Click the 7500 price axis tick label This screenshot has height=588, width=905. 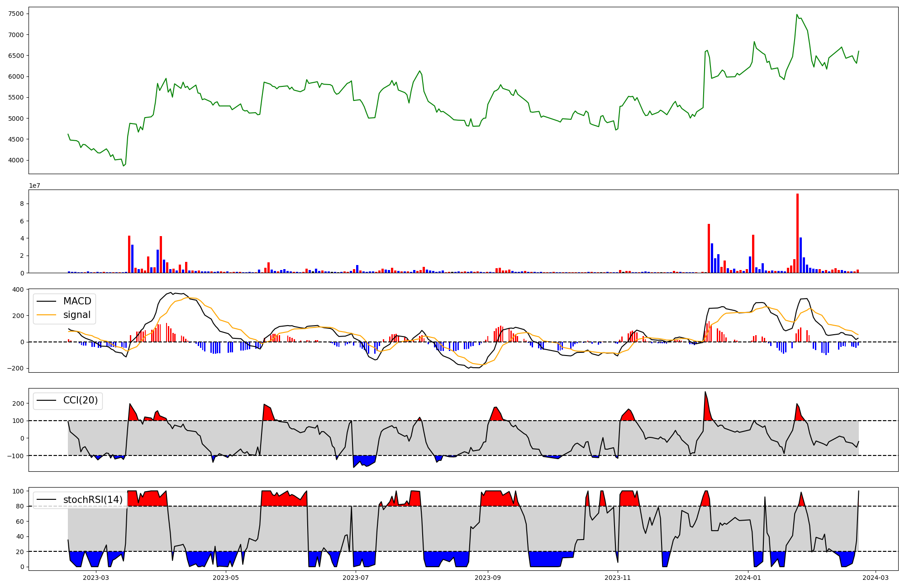point(16,14)
